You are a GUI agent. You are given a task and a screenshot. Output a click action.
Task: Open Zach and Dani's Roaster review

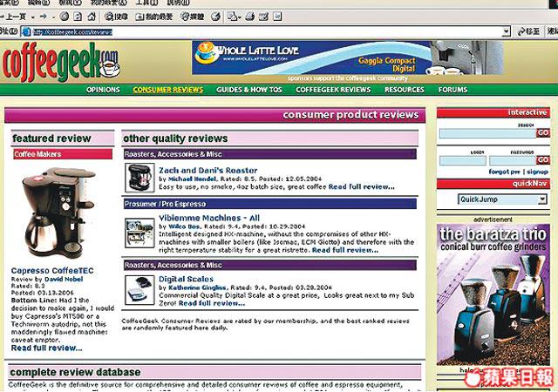coord(195,170)
